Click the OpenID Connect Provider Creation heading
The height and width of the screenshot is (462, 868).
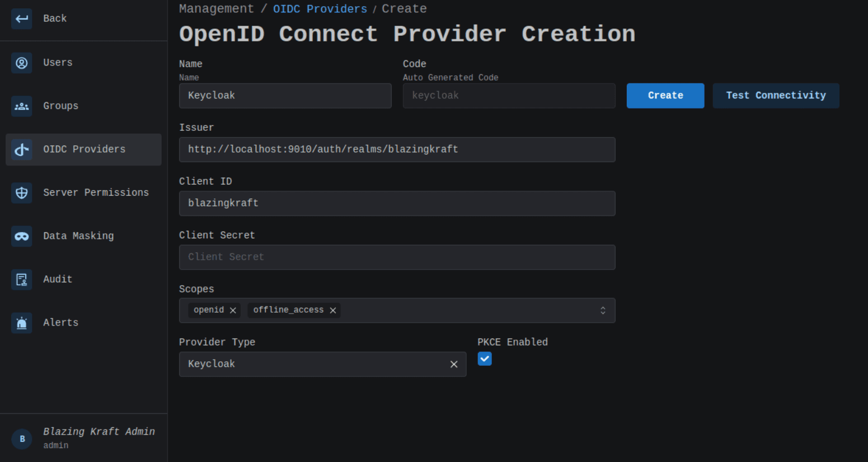[x=407, y=34]
